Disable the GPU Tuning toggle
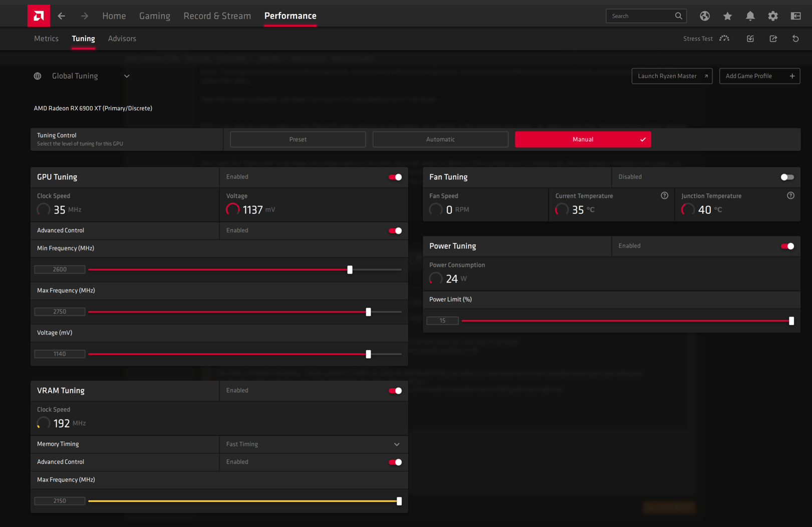This screenshot has width=812, height=527. click(395, 177)
